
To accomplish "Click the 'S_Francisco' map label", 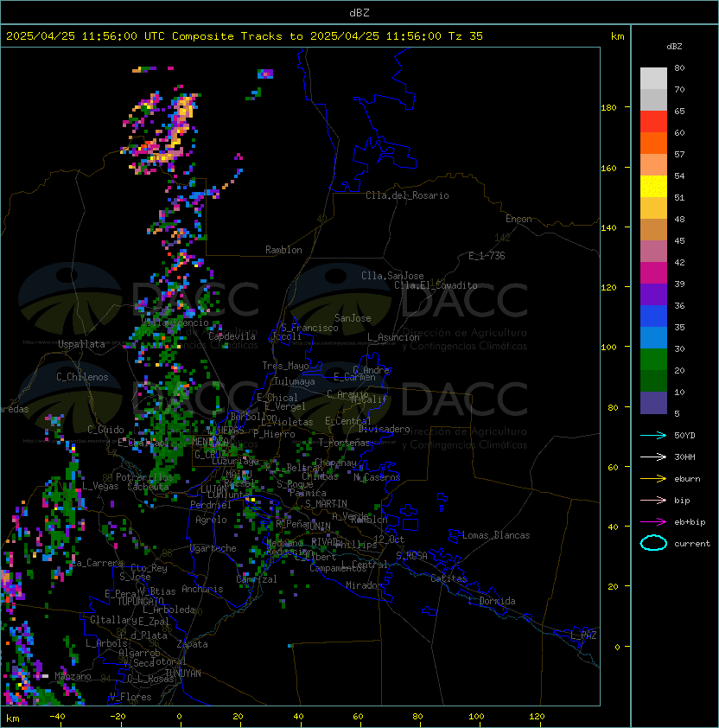I will click(x=309, y=328).
